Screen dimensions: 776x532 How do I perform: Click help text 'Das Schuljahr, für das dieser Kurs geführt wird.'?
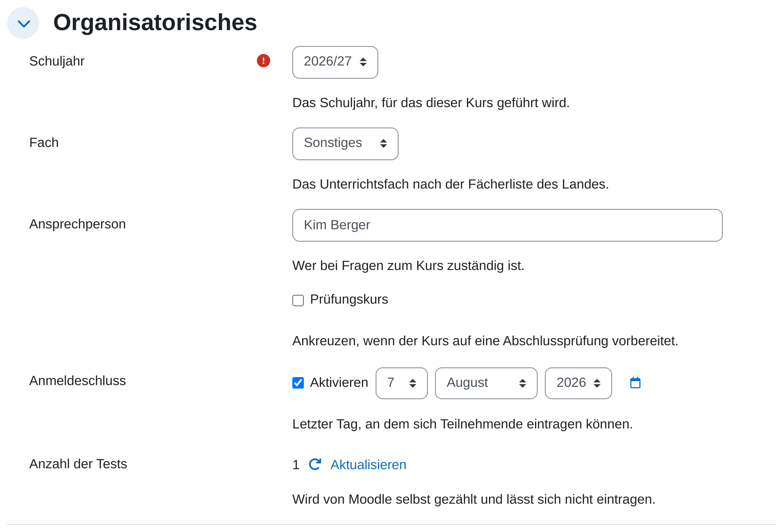coord(431,103)
